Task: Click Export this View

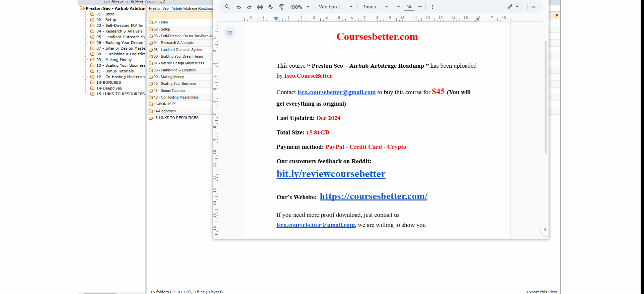Action: coord(542,292)
